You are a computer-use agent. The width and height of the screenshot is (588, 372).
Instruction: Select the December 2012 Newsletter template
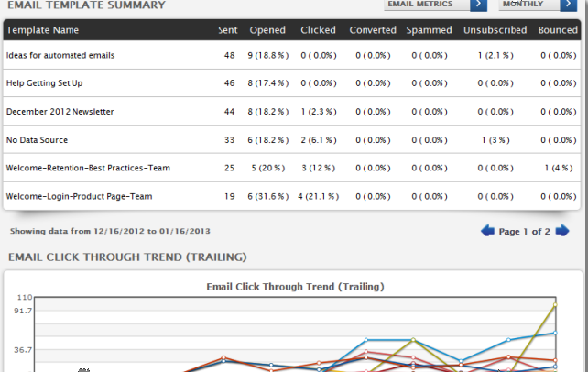60,112
